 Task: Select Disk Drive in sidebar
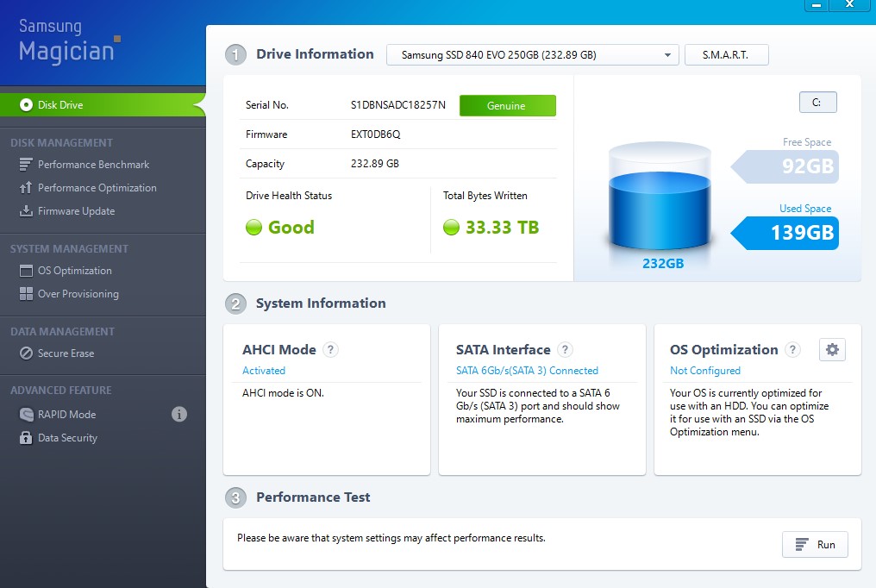tap(60, 105)
